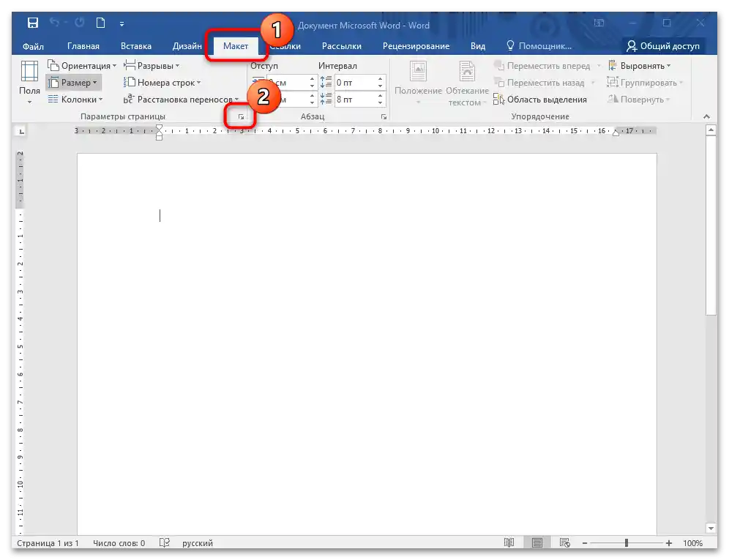
Task: Decrease the right indent spinner
Action: [x=312, y=102]
